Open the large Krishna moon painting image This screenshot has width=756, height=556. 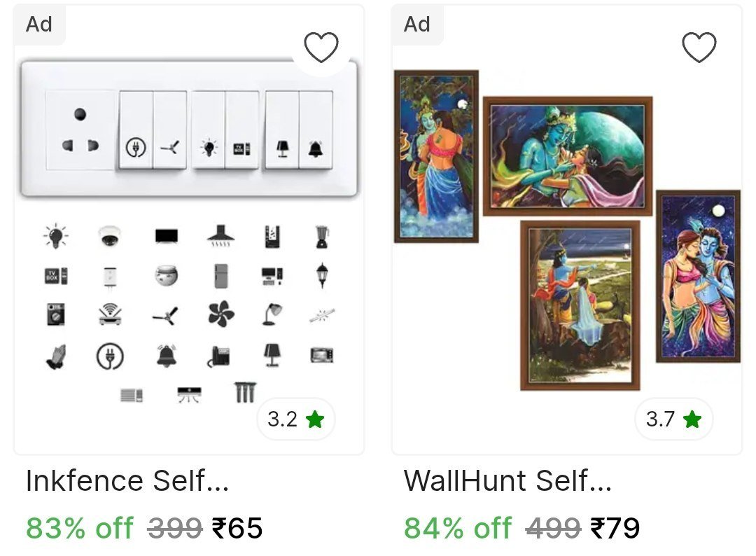568,155
